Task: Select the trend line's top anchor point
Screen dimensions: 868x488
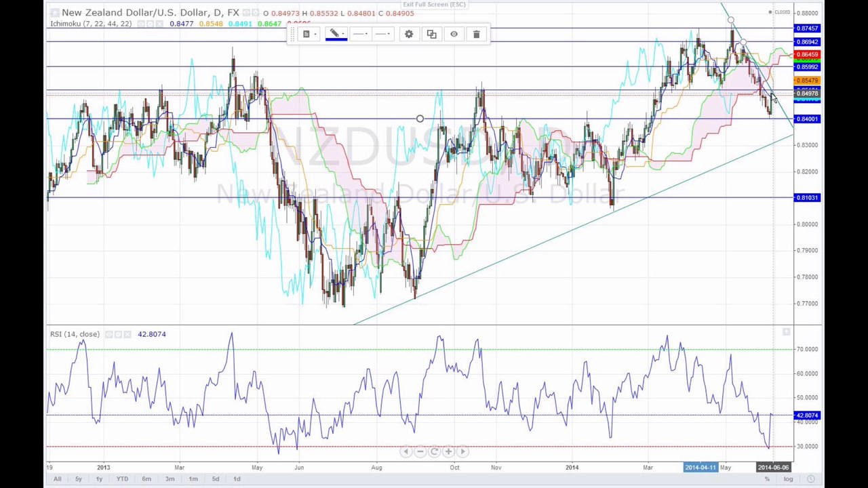Action: 731,20
